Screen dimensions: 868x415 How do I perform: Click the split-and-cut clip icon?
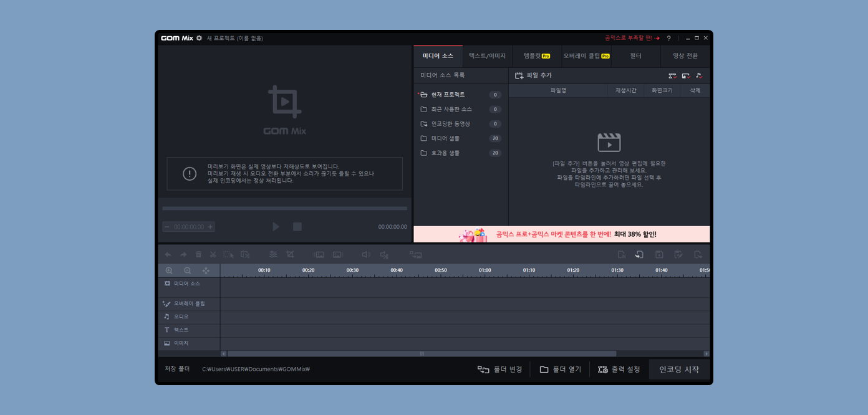point(245,254)
